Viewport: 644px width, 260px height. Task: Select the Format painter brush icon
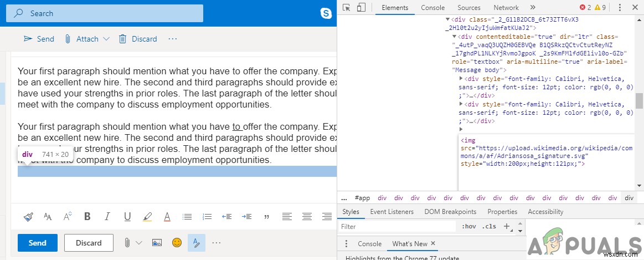pos(28,216)
